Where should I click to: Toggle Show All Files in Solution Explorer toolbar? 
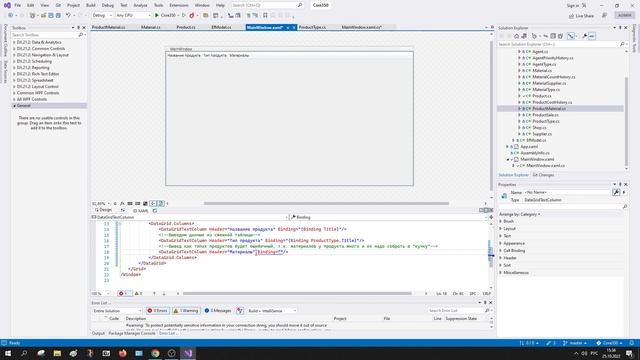[560, 36]
